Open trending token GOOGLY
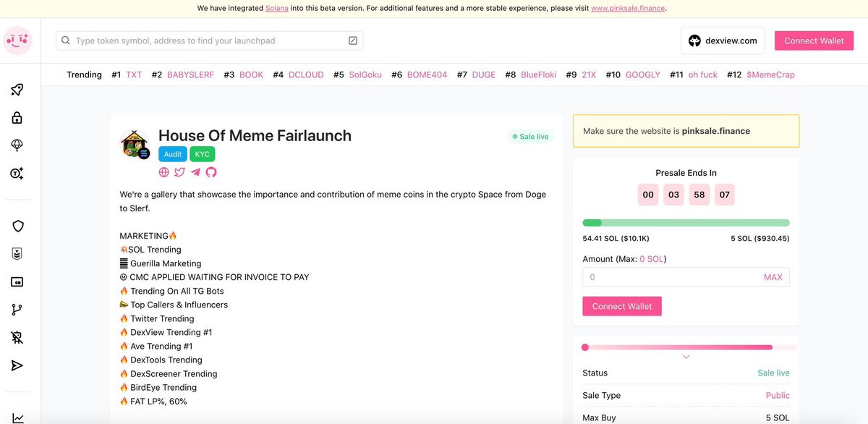 coord(642,75)
